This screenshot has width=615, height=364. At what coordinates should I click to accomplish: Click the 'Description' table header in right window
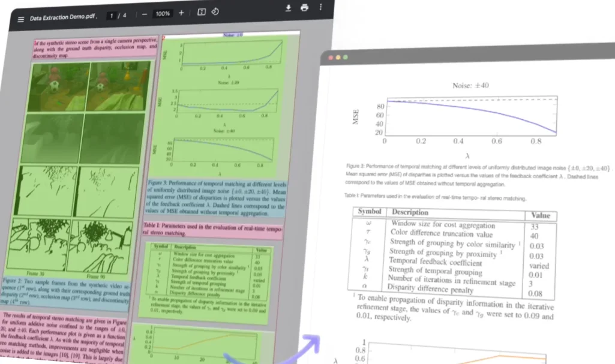pos(410,212)
